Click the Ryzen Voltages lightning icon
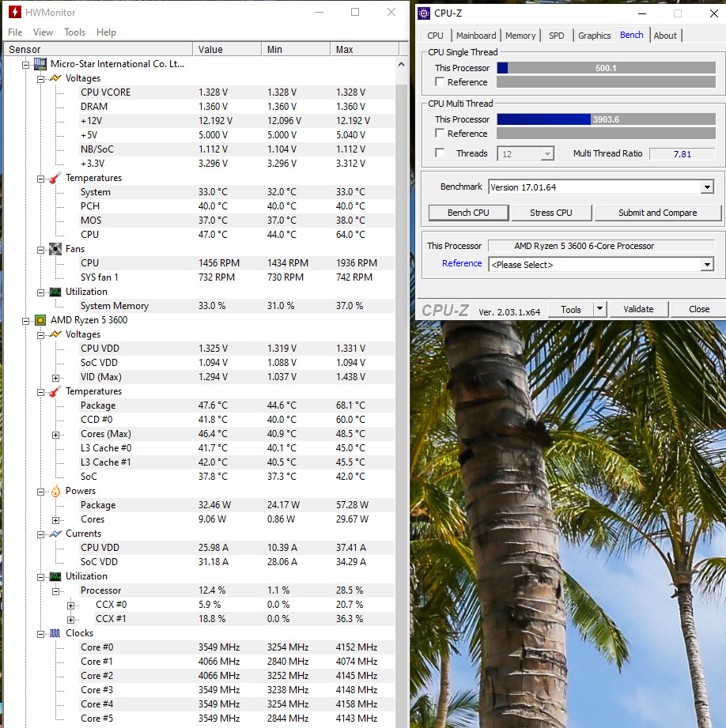 tap(55, 334)
